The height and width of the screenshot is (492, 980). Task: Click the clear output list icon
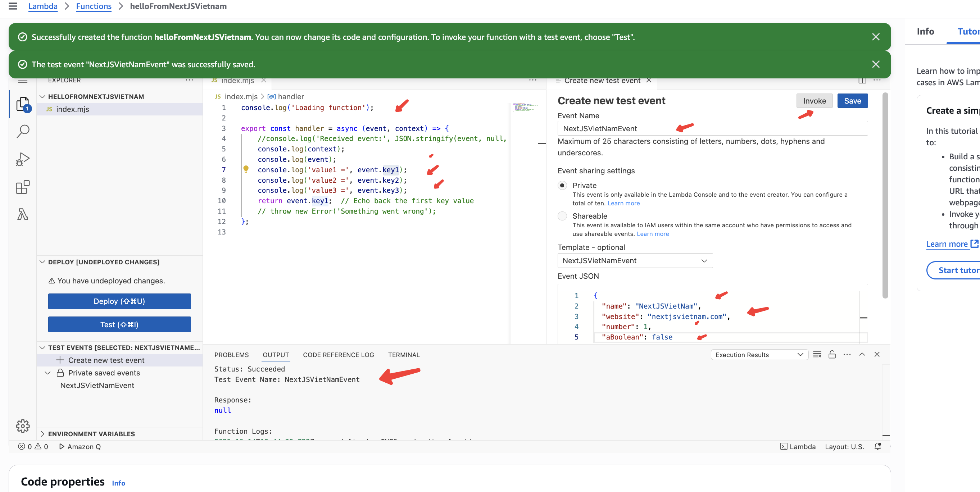817,354
